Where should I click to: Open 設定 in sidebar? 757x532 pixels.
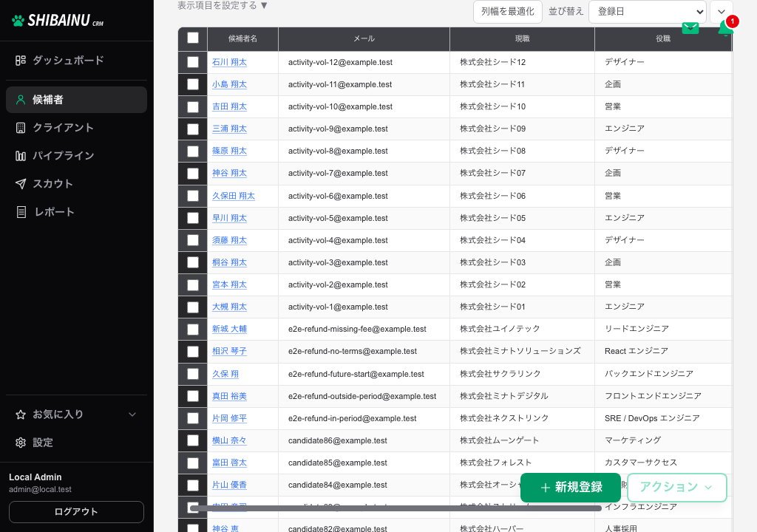(76, 443)
